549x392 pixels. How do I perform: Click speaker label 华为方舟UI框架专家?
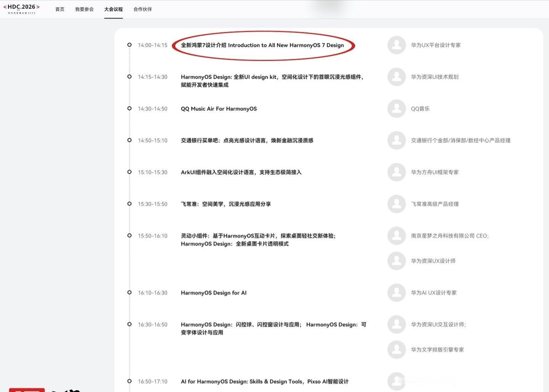click(x=435, y=172)
